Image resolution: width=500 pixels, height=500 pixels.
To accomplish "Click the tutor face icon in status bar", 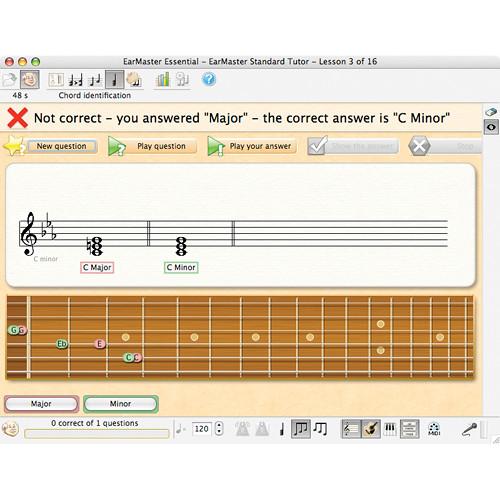I will coord(11,429).
